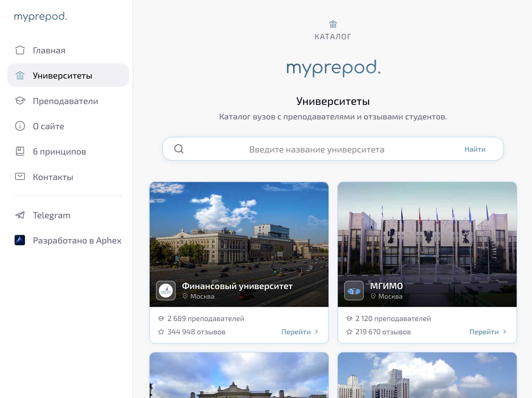This screenshot has height=398, width=532.
Task: Click the myprepod logo in the sidebar
Action: [x=40, y=17]
